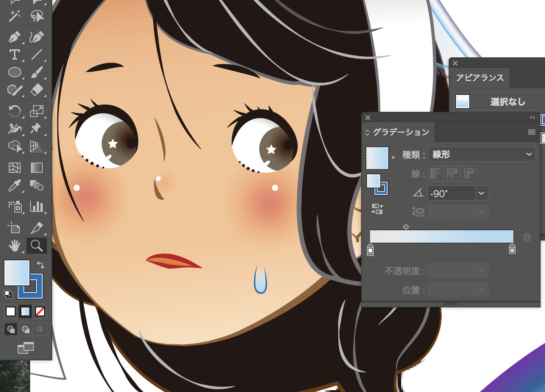The height and width of the screenshot is (392, 545).
Task: Select the Blend tool
Action: click(37, 186)
